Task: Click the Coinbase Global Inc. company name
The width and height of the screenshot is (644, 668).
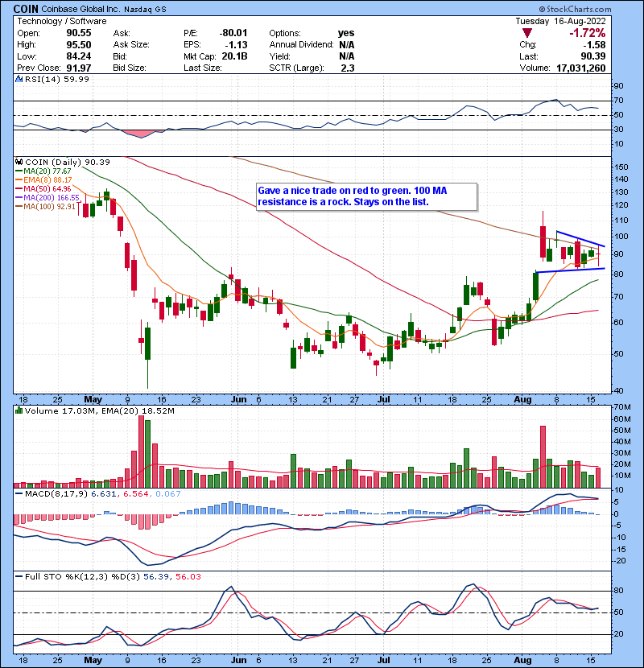Action: [80, 9]
